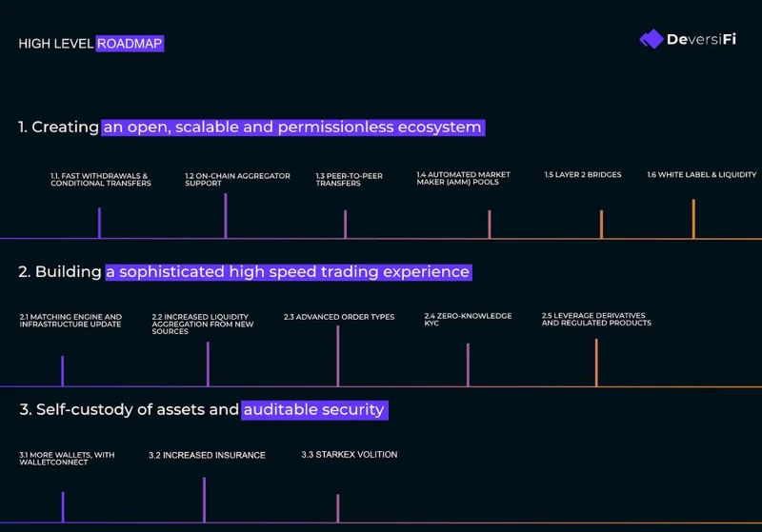The width and height of the screenshot is (762, 532).
Task: Click the 1.2 On-Chain Aggregator Support marker
Action: pos(226,215)
